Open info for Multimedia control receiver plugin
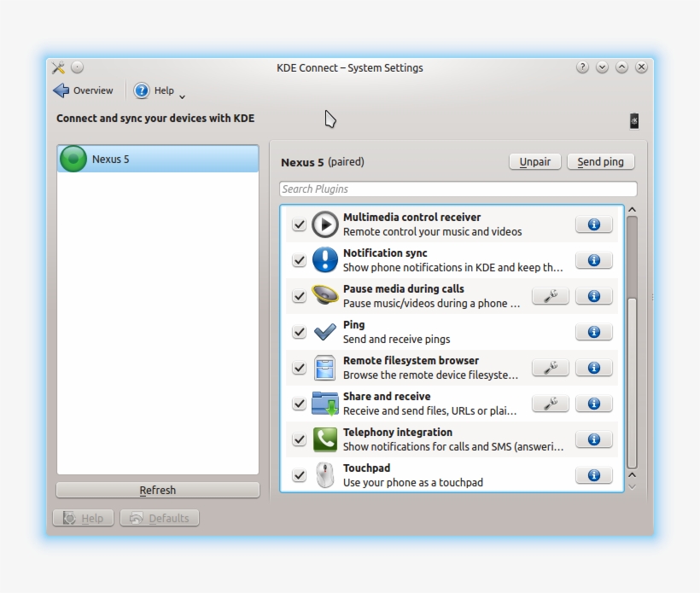 click(x=593, y=224)
